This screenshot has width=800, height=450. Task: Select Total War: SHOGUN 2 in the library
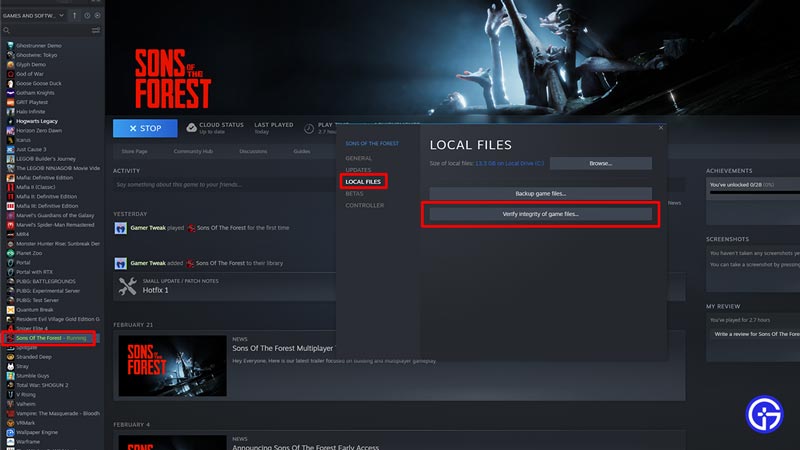[x=42, y=385]
